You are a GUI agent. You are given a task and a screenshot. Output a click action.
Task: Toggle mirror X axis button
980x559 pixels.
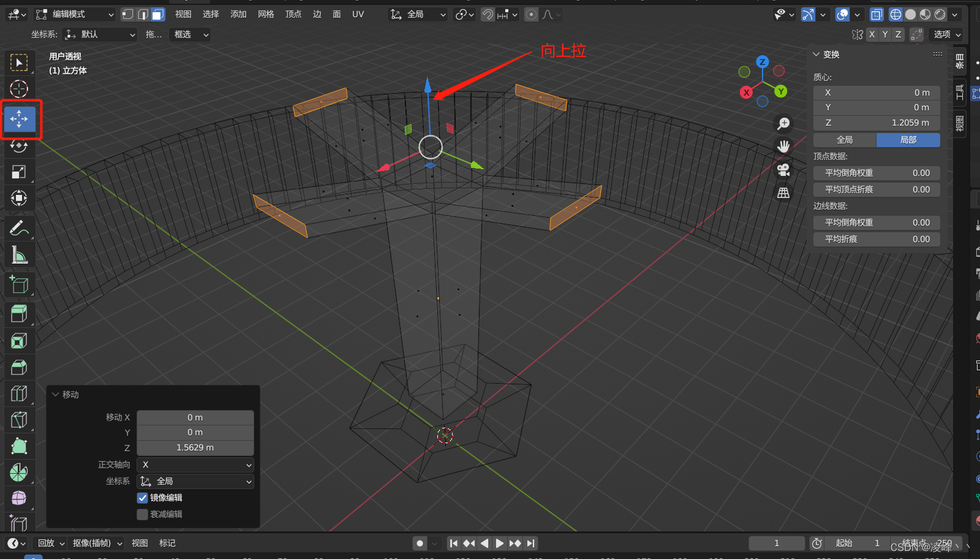pos(872,34)
